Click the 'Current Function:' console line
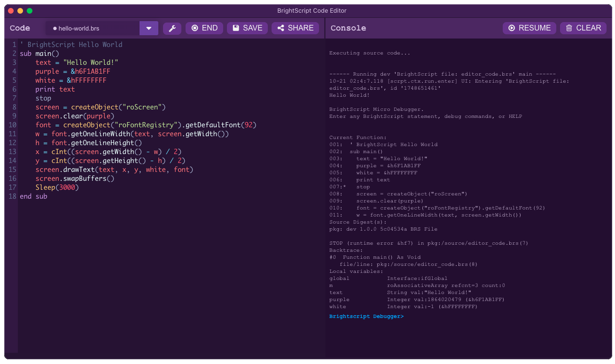The width and height of the screenshot is (615, 364). (x=358, y=138)
